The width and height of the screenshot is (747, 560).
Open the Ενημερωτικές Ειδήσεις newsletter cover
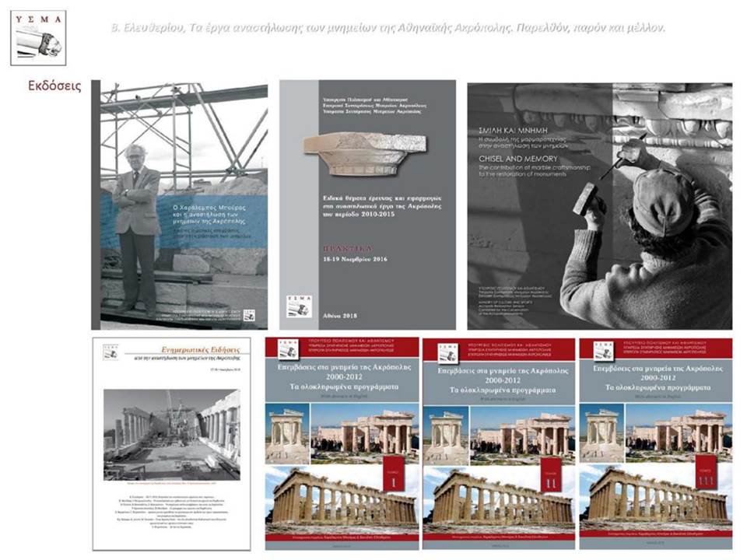(x=171, y=444)
